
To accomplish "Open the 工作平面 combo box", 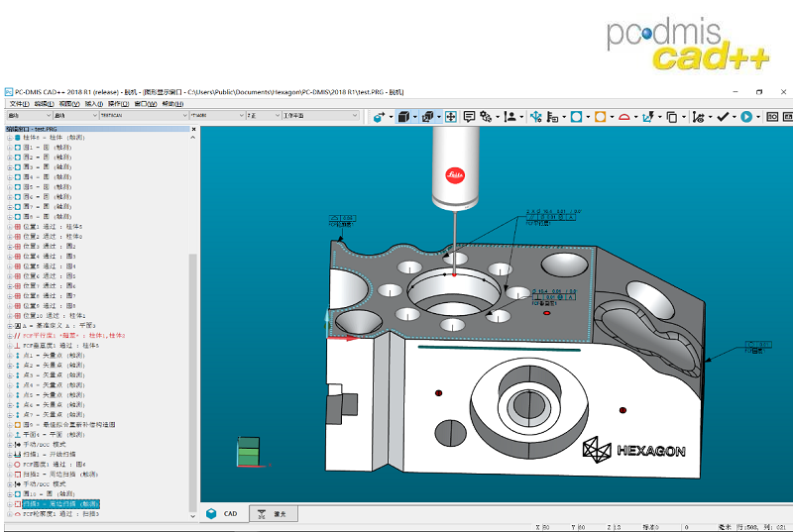I will 320,116.
